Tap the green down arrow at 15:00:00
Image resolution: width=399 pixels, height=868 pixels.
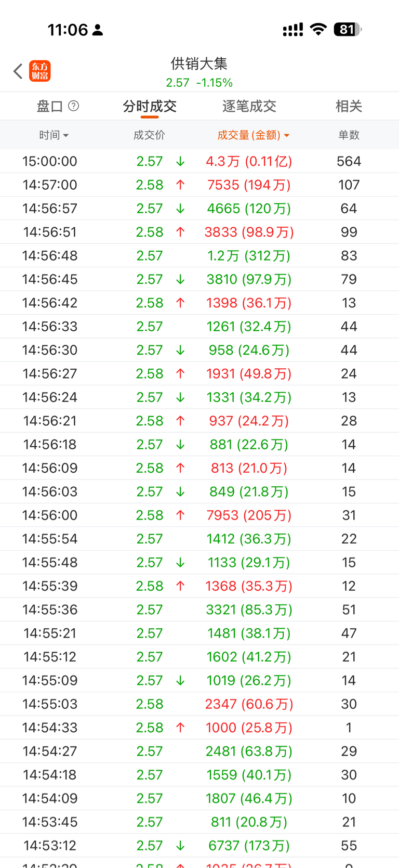click(180, 161)
